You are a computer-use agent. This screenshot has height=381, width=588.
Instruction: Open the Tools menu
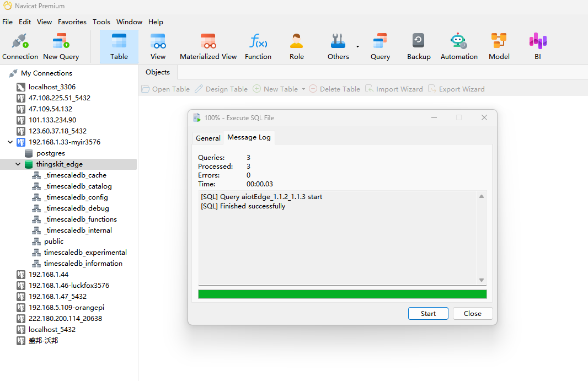tap(101, 22)
